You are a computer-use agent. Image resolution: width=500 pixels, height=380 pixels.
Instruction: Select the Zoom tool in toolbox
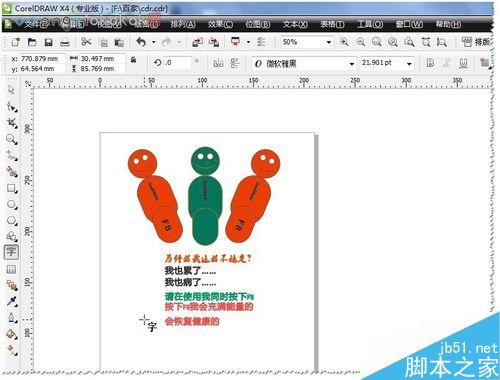12,139
